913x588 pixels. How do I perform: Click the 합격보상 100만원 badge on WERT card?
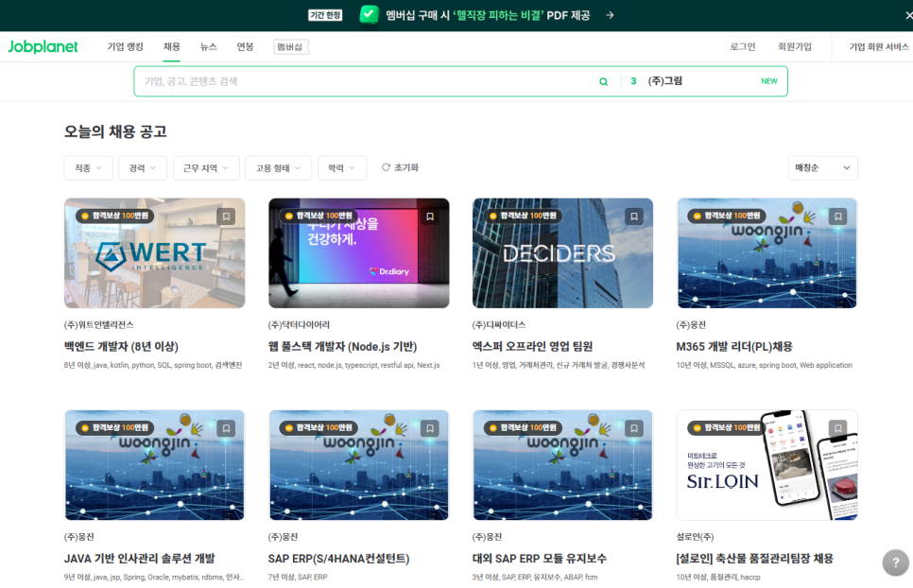click(x=115, y=216)
